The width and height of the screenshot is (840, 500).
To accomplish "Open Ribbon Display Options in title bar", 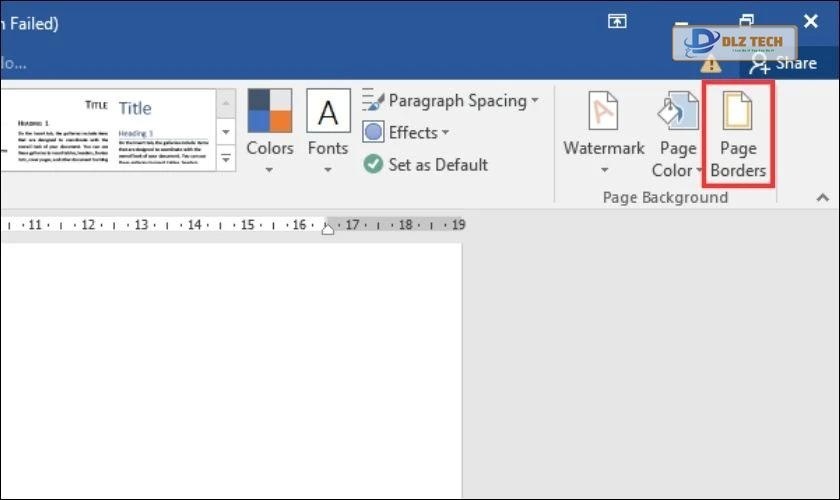I will click(x=617, y=21).
